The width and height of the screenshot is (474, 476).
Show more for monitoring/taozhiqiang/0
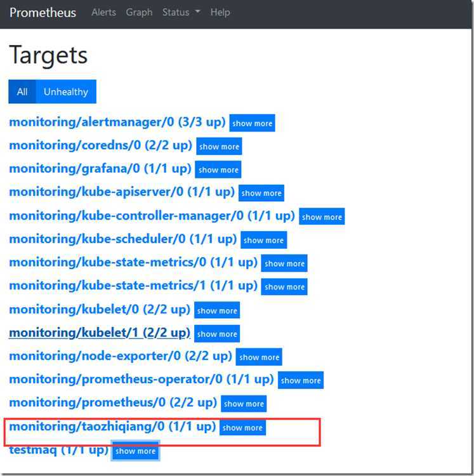pos(242,427)
